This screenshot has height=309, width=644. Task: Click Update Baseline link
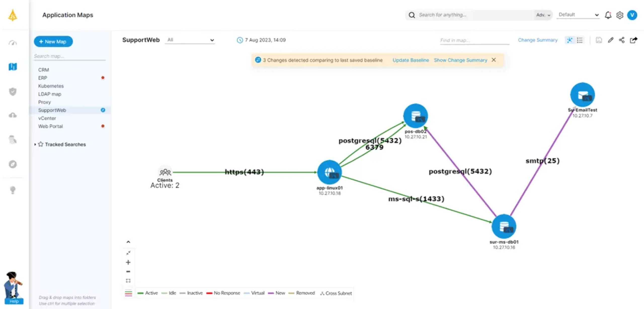pos(411,60)
